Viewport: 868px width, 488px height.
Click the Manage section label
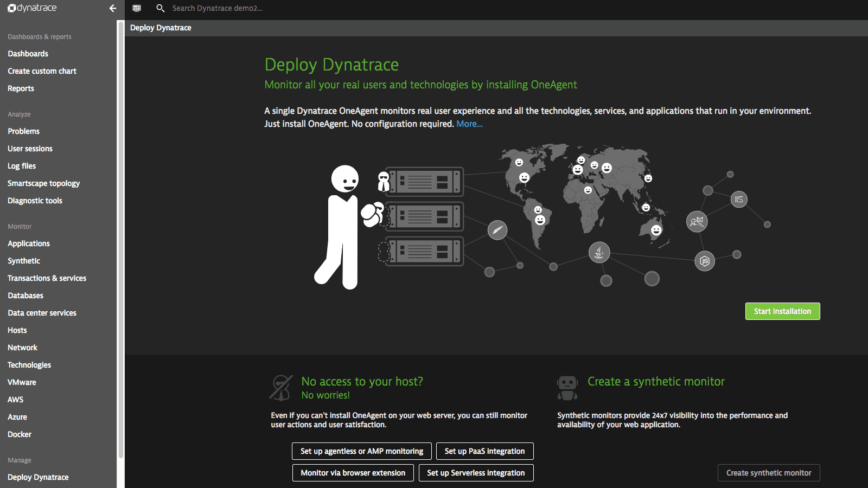point(20,460)
